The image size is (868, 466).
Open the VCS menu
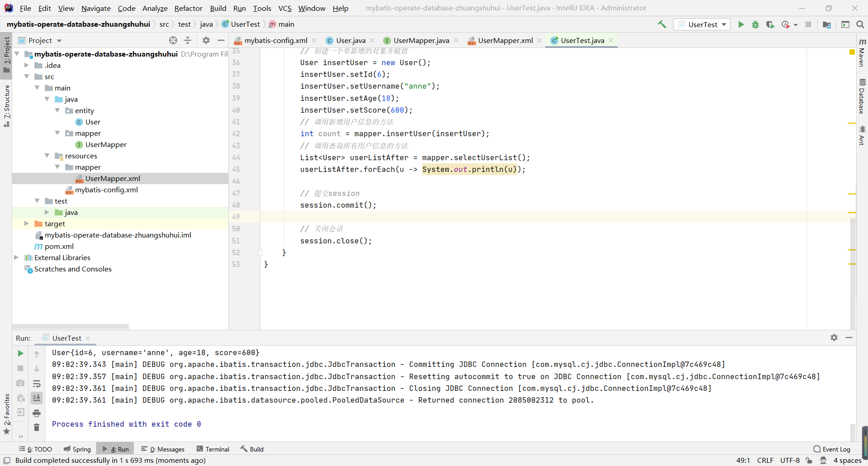[285, 8]
